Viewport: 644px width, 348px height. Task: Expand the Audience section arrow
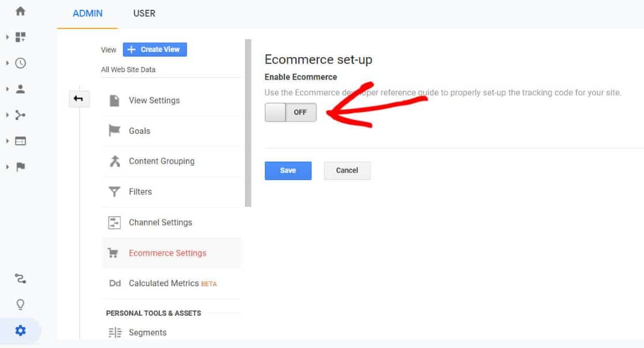(8, 89)
